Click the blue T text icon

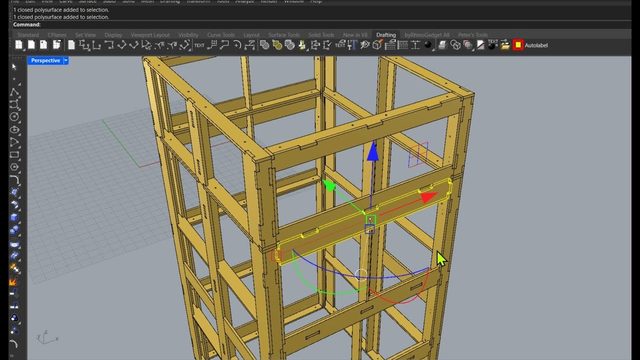pyautogui.click(x=353, y=45)
